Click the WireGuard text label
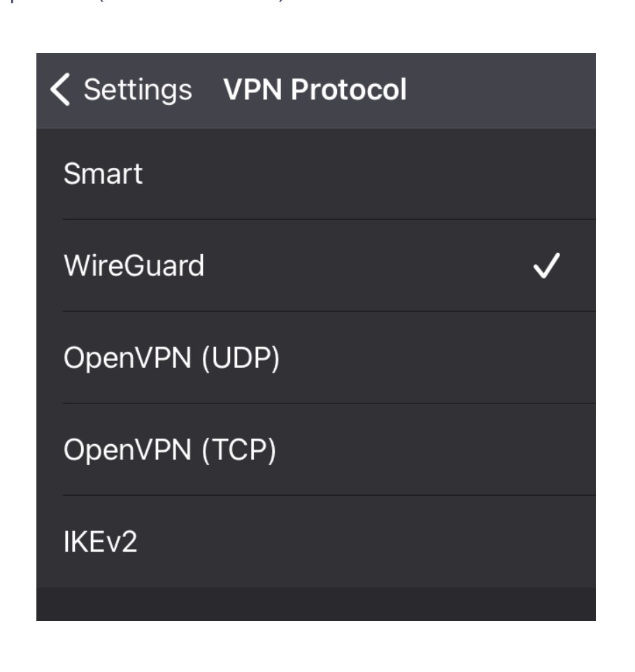635x672 pixels. [x=134, y=266]
